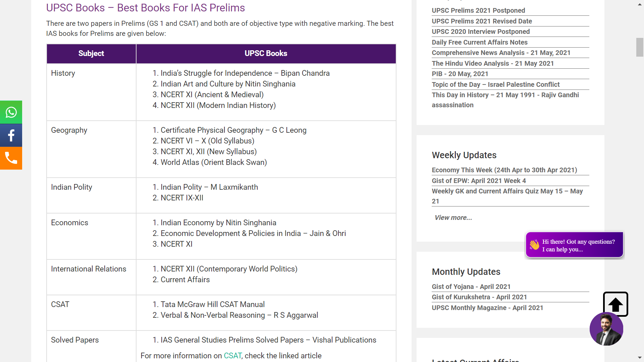Click the Weekly Updates heading
The height and width of the screenshot is (362, 644).
pyautogui.click(x=464, y=155)
